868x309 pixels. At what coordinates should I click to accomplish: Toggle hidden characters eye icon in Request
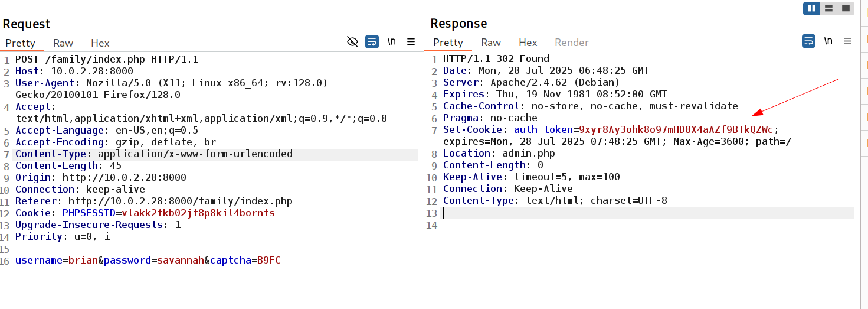pos(352,42)
